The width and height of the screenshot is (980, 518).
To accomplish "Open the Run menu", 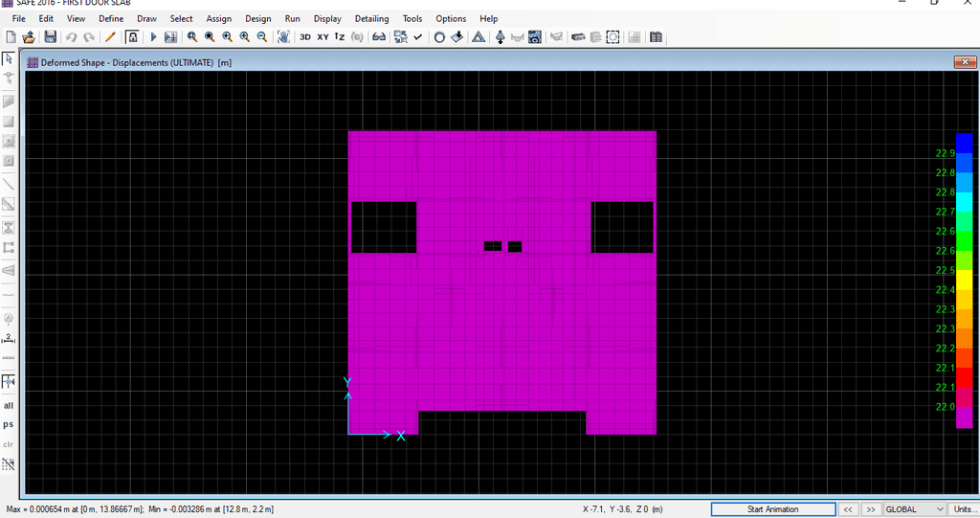I will 293,19.
